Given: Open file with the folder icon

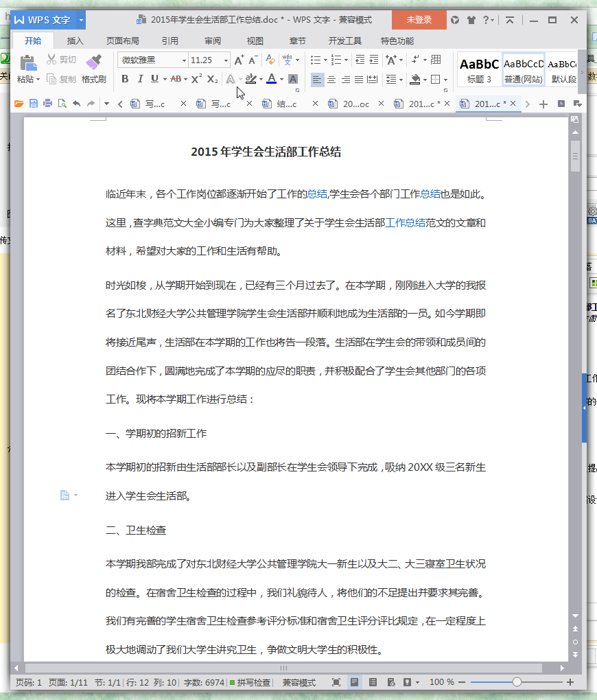Looking at the screenshot, I should pyautogui.click(x=19, y=104).
